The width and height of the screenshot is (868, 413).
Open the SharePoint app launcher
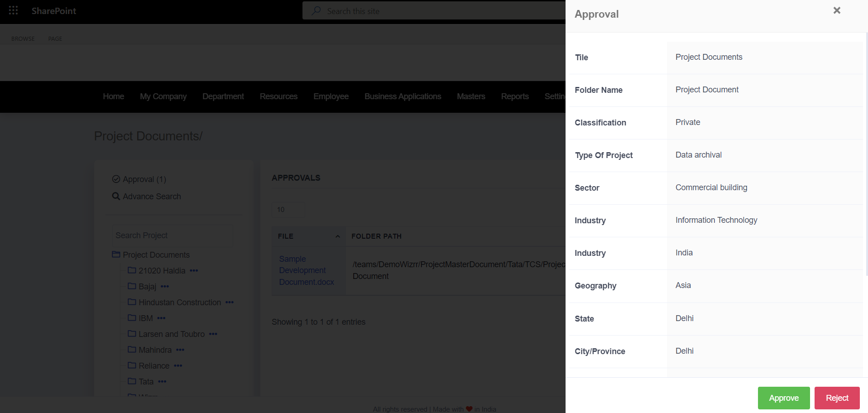pyautogui.click(x=13, y=10)
